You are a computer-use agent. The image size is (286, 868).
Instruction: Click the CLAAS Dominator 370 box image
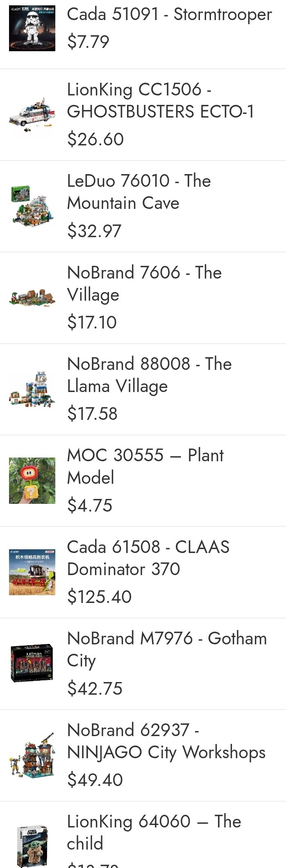tap(32, 572)
